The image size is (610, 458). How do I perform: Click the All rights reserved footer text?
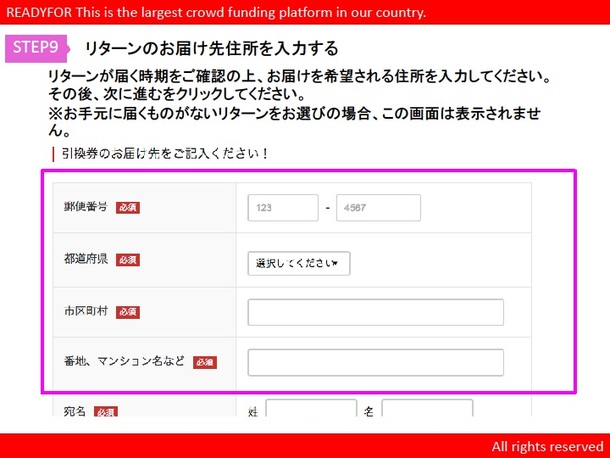click(546, 446)
